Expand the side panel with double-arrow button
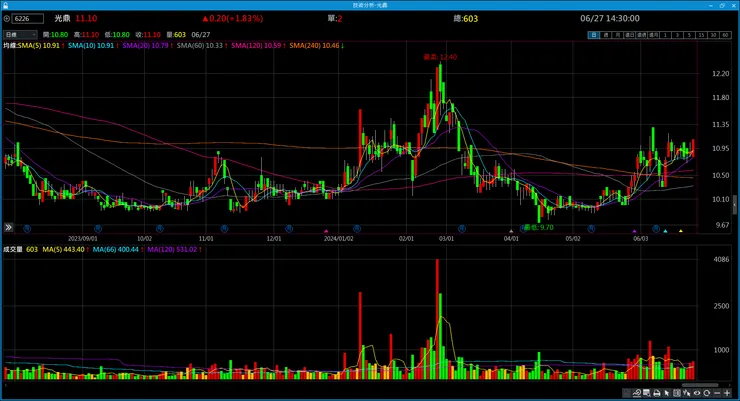 pos(8,227)
